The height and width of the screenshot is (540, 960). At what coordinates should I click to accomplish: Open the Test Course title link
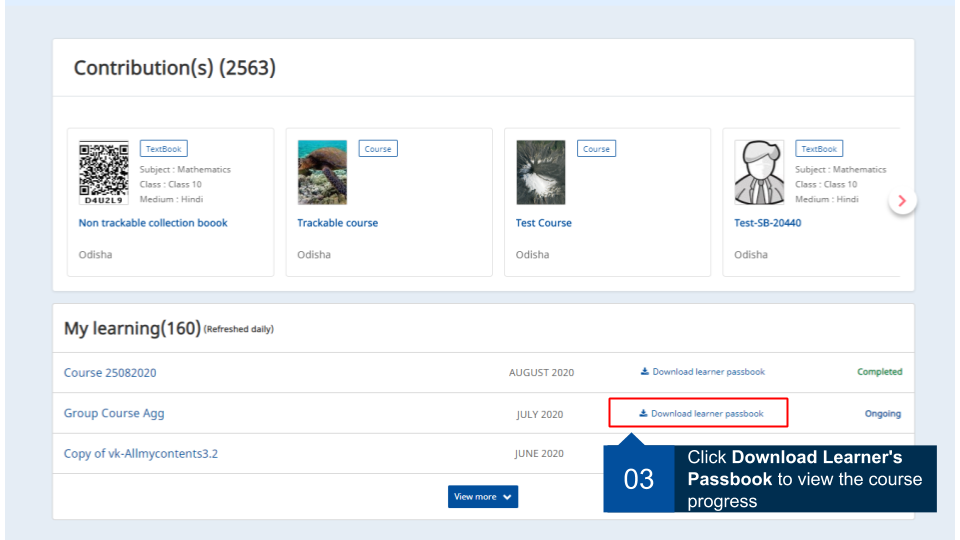[x=544, y=223]
